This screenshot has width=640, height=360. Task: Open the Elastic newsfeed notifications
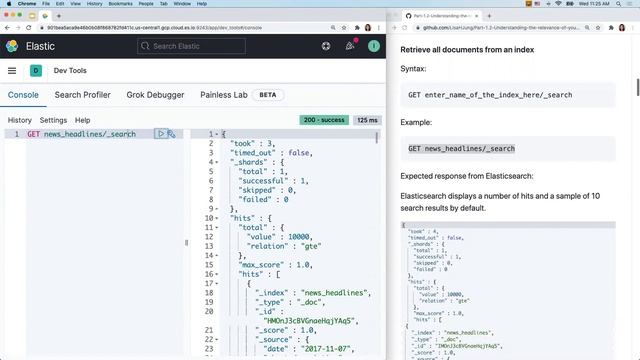point(350,46)
